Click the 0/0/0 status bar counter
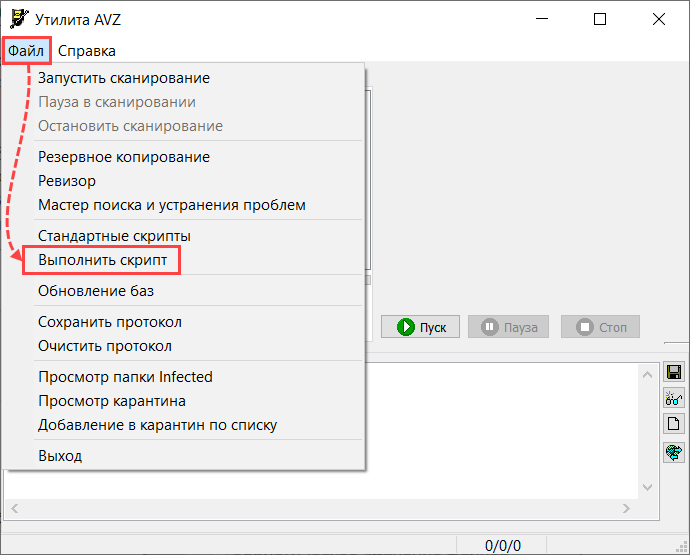Screen dimensions: 690x555 click(502, 546)
